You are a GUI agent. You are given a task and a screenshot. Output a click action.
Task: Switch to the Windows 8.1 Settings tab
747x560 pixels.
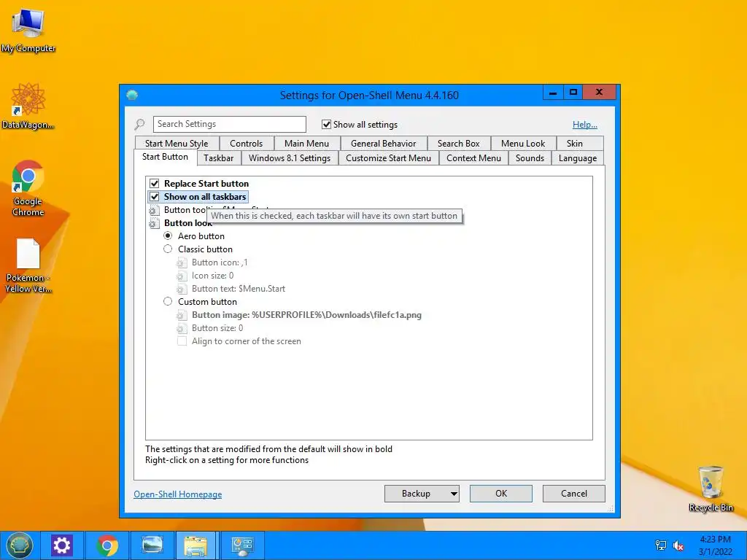click(x=289, y=158)
